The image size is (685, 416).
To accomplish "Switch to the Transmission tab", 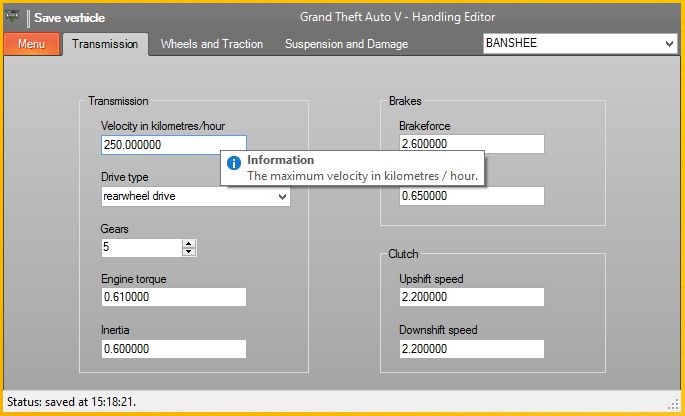I will click(x=105, y=44).
